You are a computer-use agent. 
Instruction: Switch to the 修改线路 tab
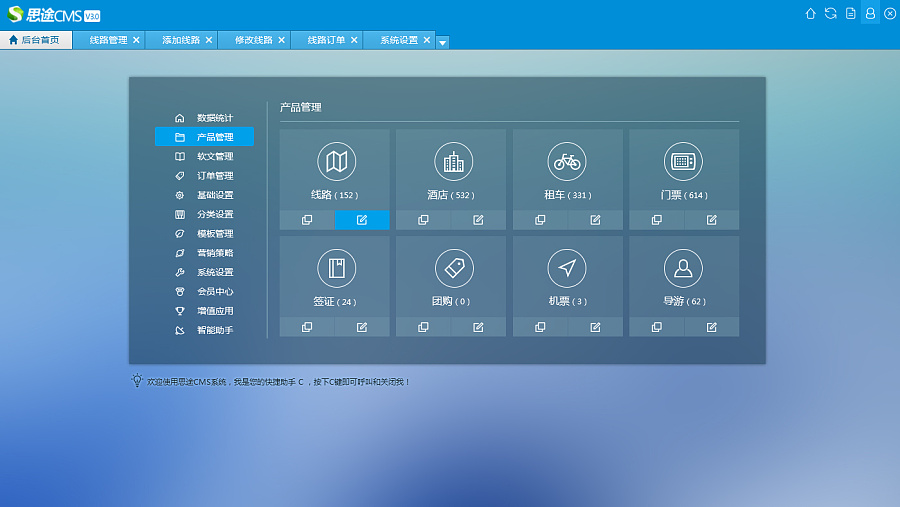[x=253, y=40]
